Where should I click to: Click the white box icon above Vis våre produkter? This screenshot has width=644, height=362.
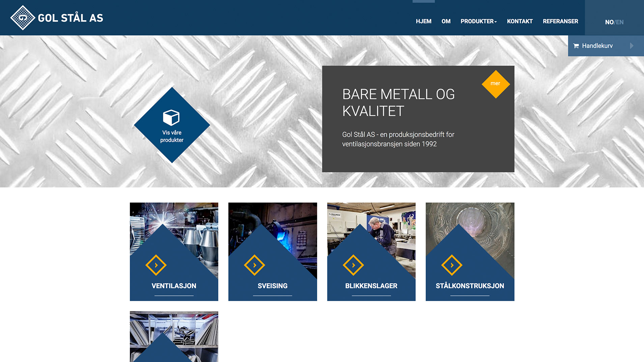pos(171,117)
